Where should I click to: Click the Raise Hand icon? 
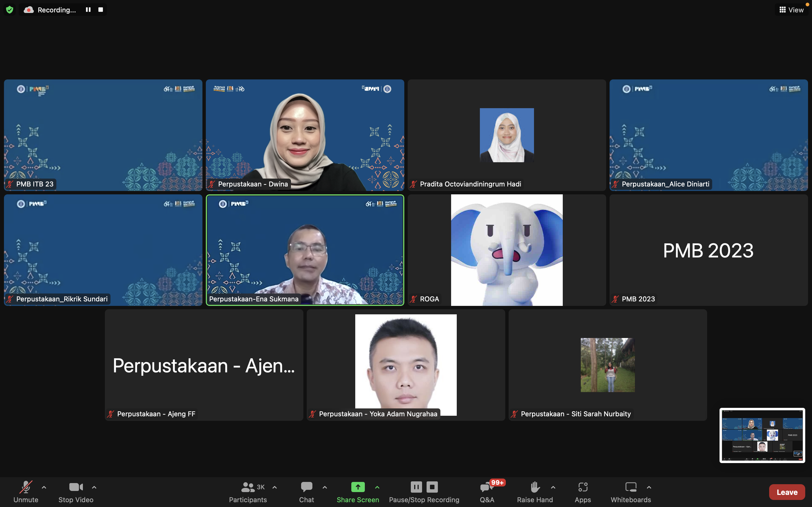click(x=535, y=487)
